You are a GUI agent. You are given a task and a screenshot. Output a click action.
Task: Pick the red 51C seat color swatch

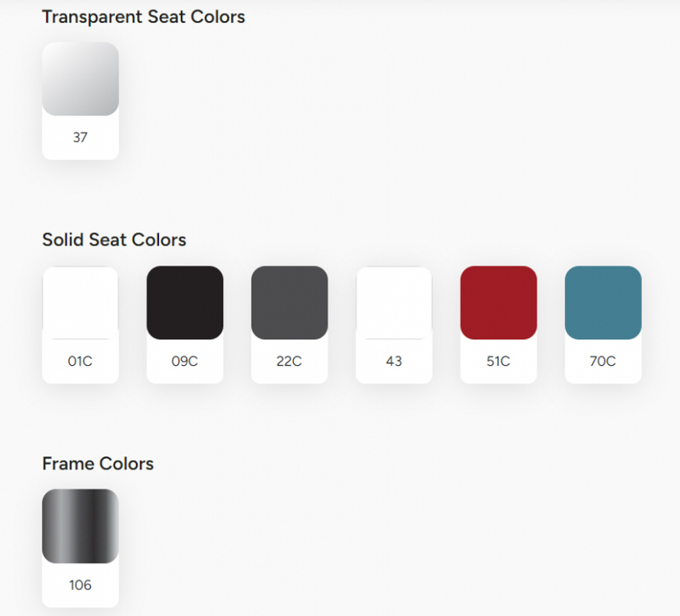coord(498,303)
